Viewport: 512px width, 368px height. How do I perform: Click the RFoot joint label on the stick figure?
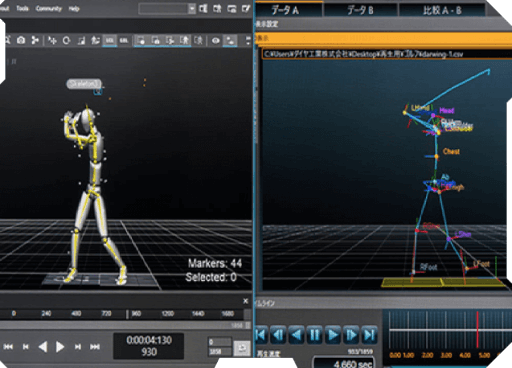click(428, 267)
